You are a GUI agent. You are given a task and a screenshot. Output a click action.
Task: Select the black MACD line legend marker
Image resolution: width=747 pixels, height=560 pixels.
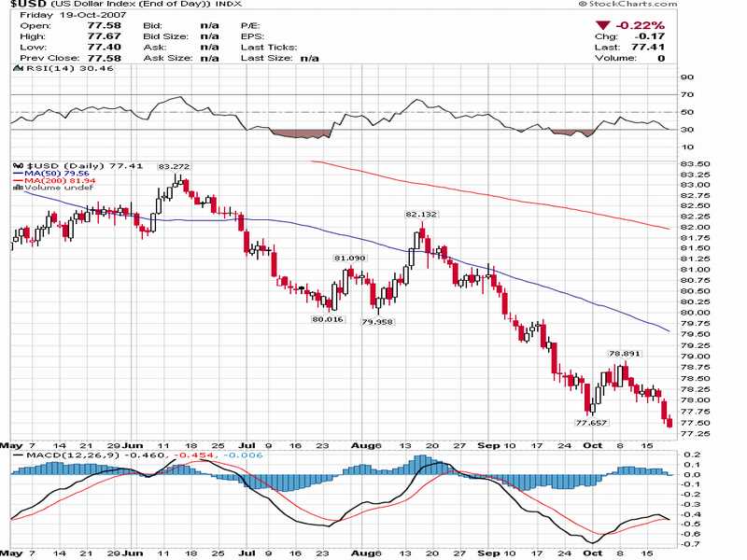(x=19, y=455)
